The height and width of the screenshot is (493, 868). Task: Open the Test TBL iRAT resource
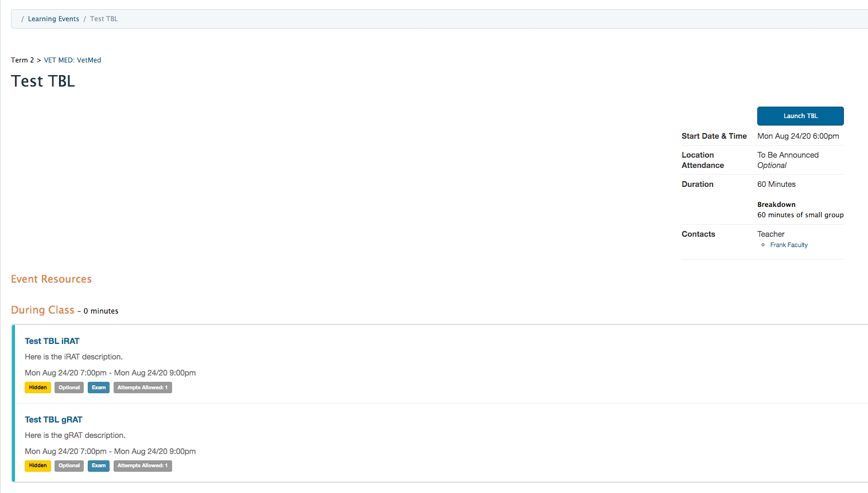[52, 341]
